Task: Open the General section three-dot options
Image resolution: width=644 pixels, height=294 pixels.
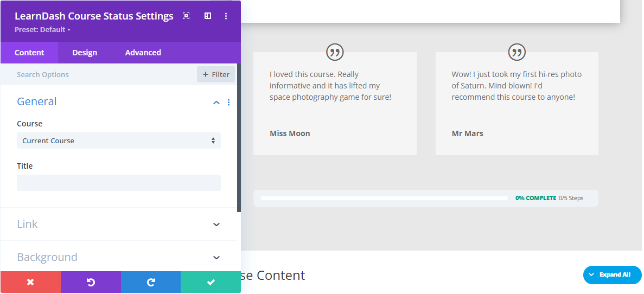Action: (229, 102)
